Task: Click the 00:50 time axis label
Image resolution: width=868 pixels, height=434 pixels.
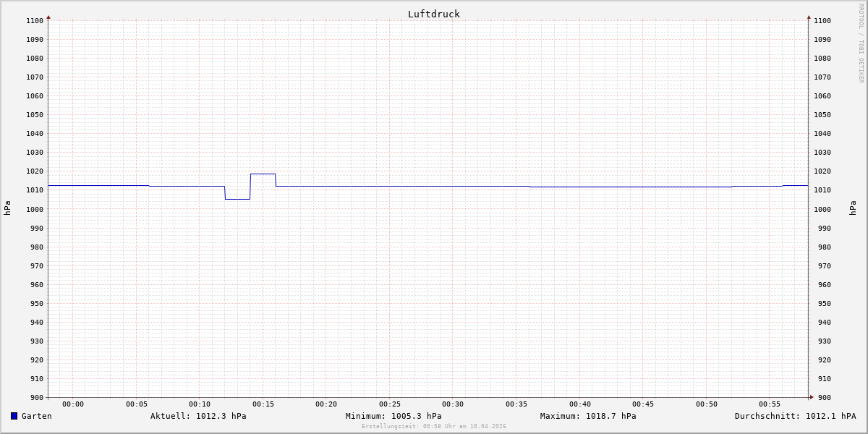Action: (707, 404)
